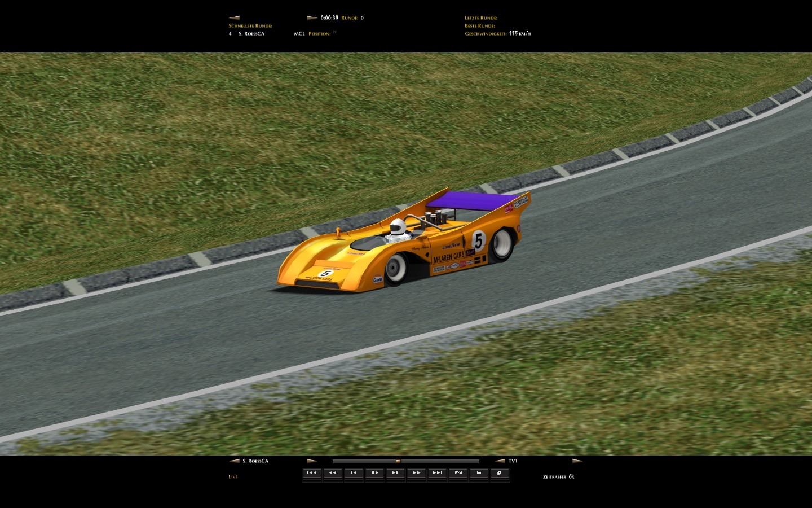
Task: Select previous driver left of S. RoessCA
Action: pos(234,461)
